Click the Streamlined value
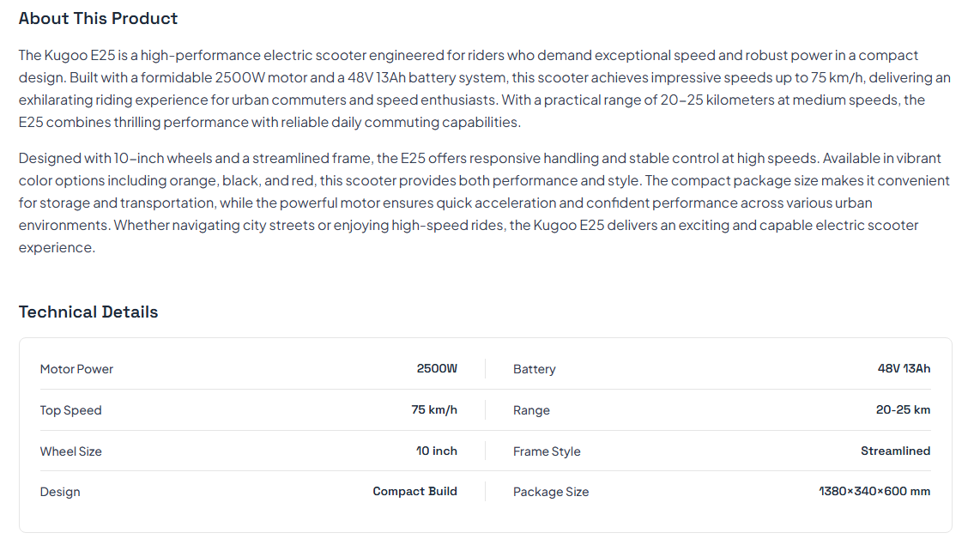The width and height of the screenshot is (980, 551). point(895,451)
